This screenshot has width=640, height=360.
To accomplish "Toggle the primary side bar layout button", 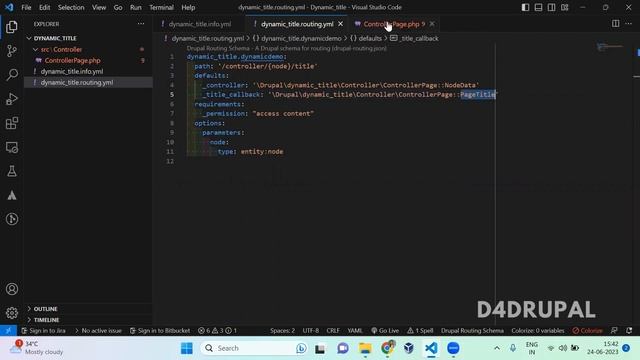I will [525, 7].
